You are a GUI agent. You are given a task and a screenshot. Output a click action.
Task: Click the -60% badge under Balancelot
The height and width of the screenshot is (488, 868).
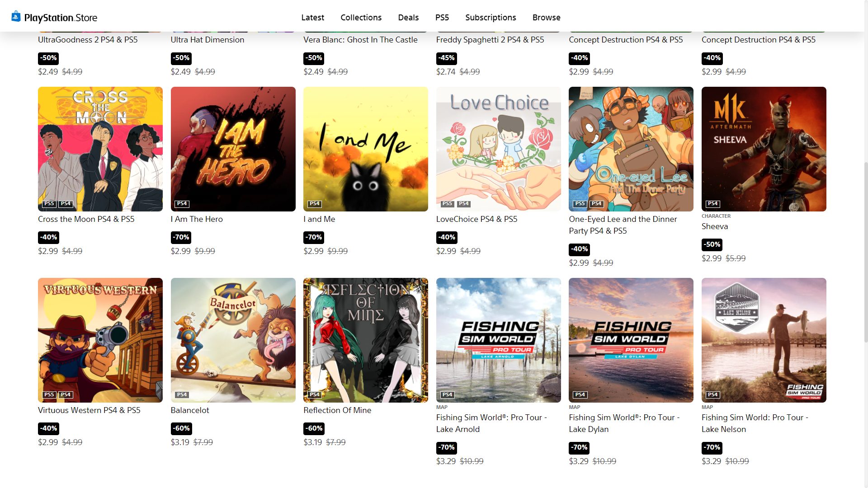181,428
